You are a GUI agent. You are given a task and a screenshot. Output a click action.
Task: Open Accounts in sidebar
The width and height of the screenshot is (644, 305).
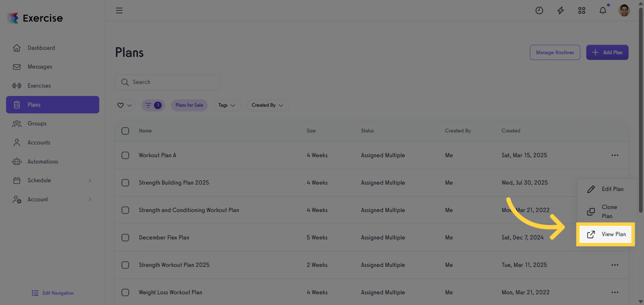tap(53, 143)
